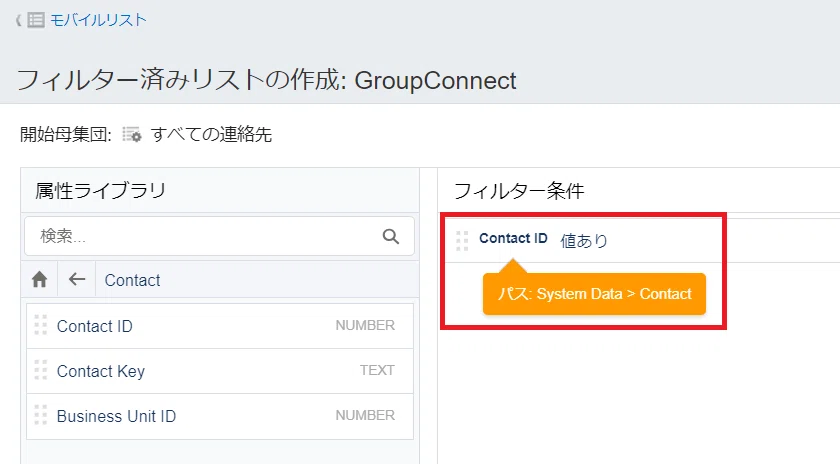Click drag handle of Business Unit ID
The height and width of the screenshot is (464, 840).
pyautogui.click(x=41, y=415)
